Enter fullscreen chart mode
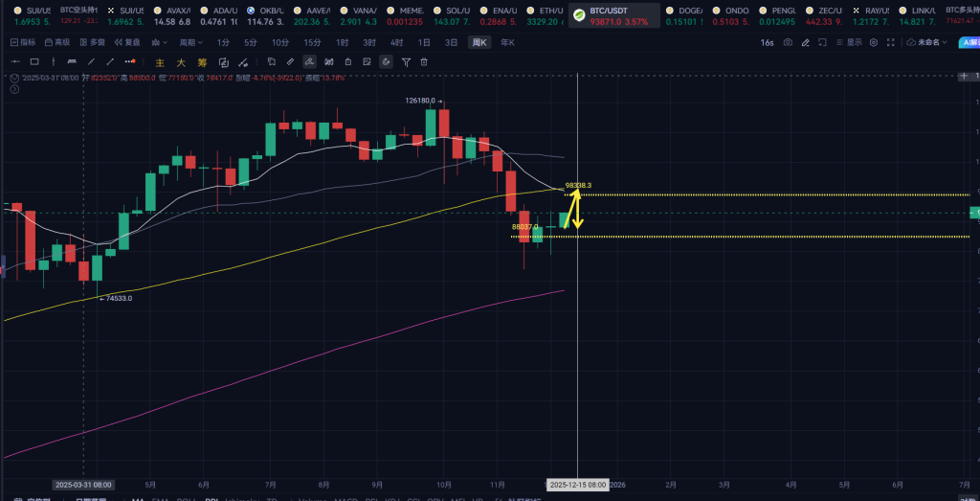The height and width of the screenshot is (501, 980). point(892,42)
